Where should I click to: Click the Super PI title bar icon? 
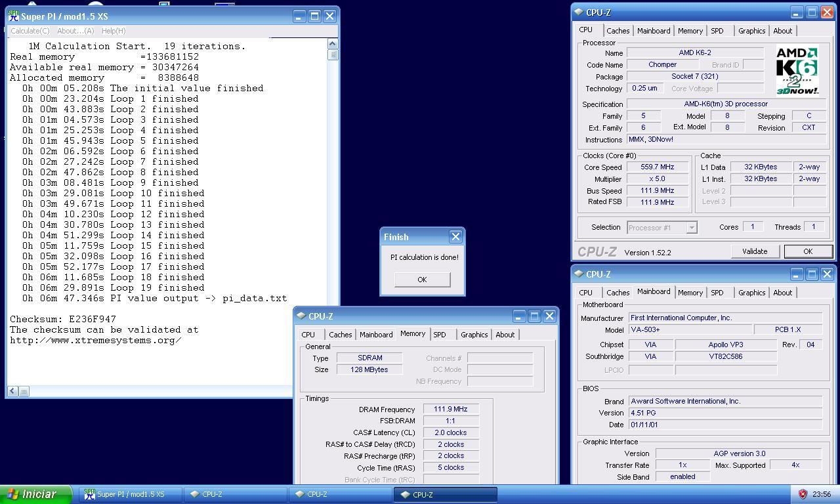point(13,16)
